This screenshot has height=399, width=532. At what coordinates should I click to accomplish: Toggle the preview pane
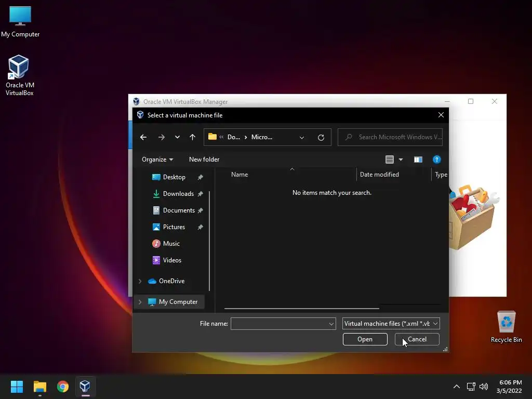pos(418,159)
